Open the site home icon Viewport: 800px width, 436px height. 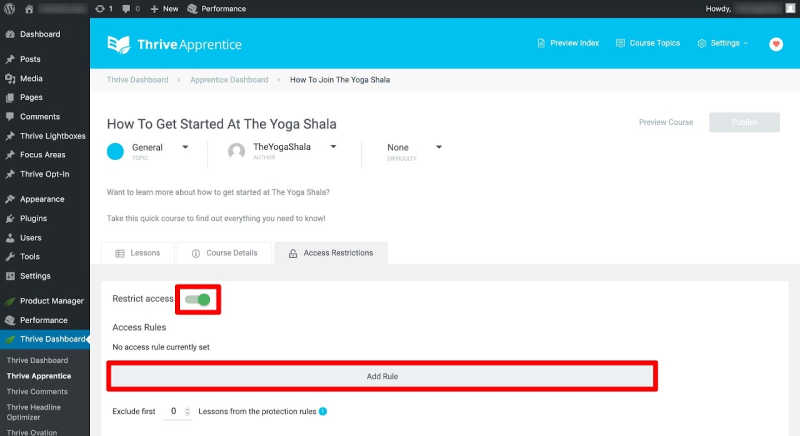click(29, 9)
